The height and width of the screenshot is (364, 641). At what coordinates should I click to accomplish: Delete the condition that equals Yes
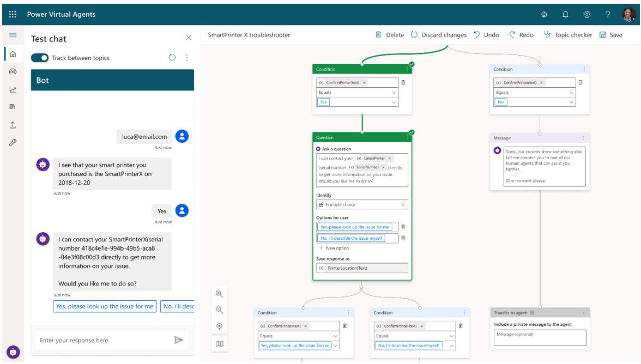pyautogui.click(x=403, y=82)
